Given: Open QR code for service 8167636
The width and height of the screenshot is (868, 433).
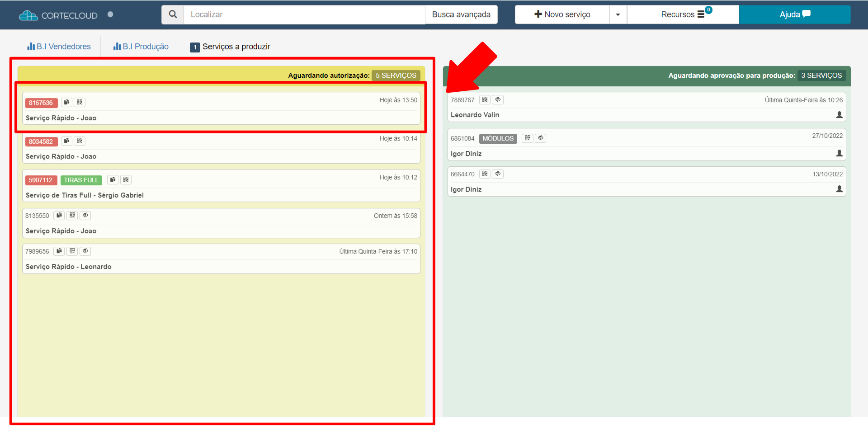Looking at the screenshot, I should tap(80, 103).
